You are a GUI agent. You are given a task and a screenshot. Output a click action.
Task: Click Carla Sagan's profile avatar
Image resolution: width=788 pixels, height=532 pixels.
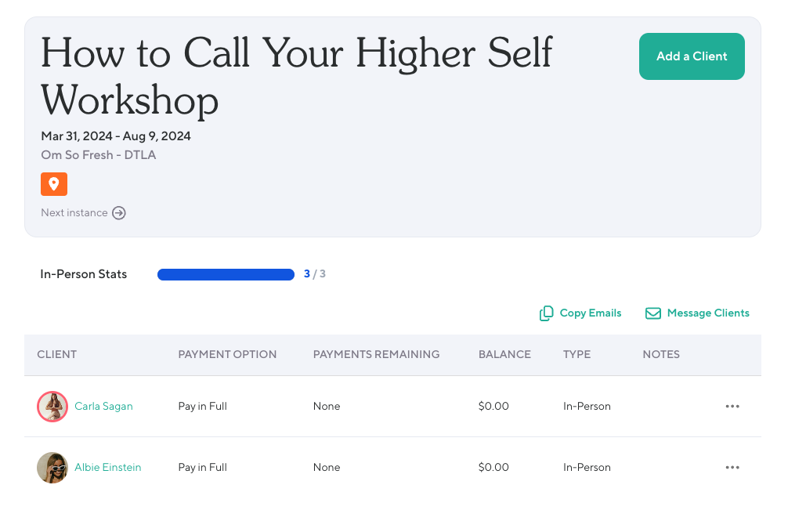[52, 407]
